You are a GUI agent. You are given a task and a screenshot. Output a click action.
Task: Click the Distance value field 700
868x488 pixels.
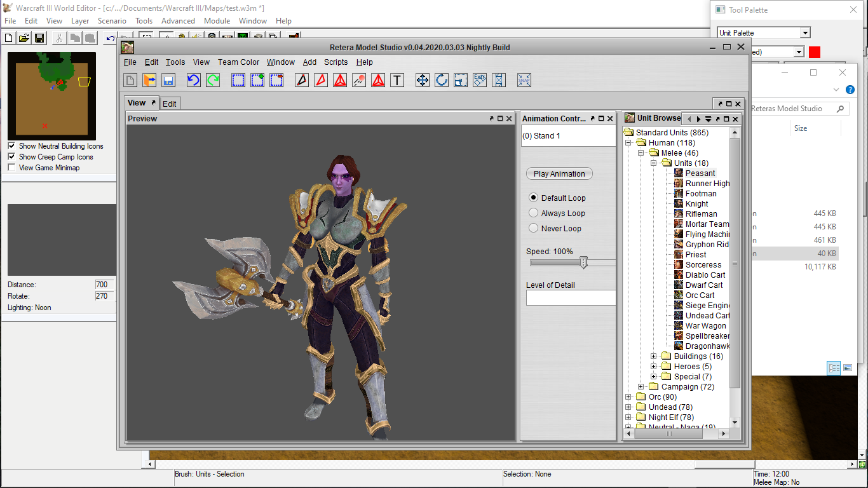coord(104,285)
